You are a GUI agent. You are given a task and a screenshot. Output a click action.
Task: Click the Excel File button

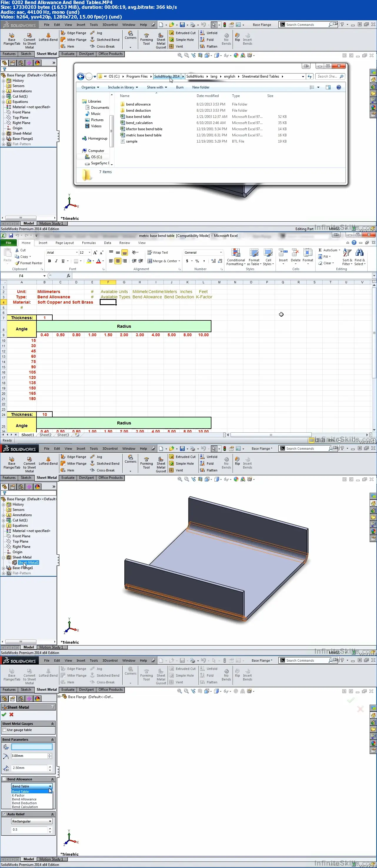(9, 242)
